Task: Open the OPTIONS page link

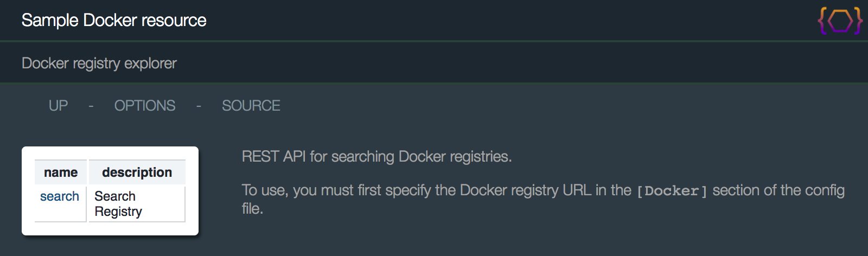Action: coord(145,105)
